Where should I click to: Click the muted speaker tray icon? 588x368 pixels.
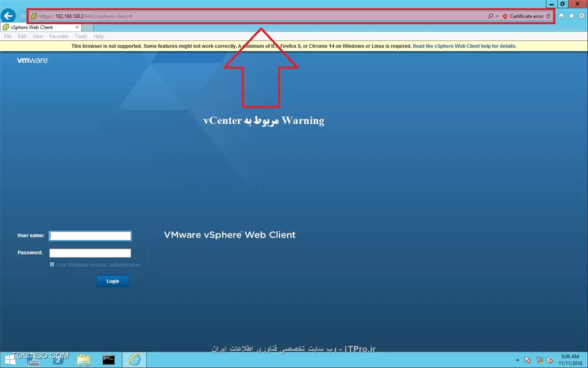(x=550, y=360)
